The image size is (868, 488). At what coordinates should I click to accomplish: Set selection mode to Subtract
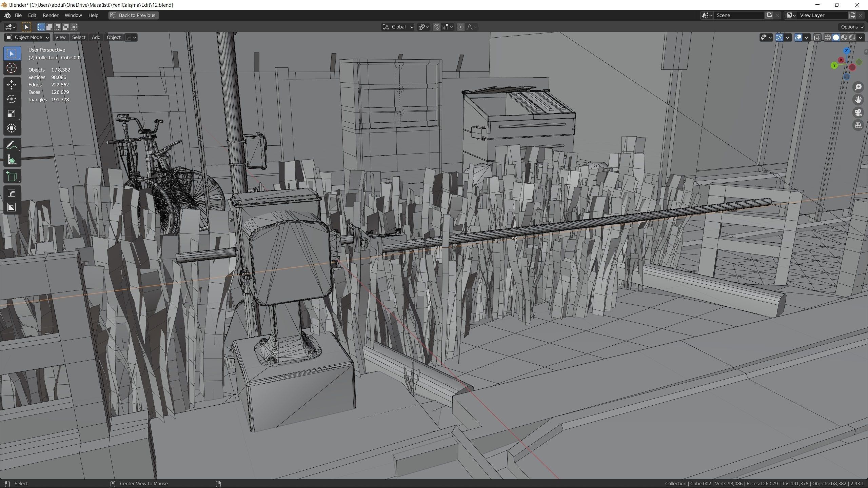57,27
